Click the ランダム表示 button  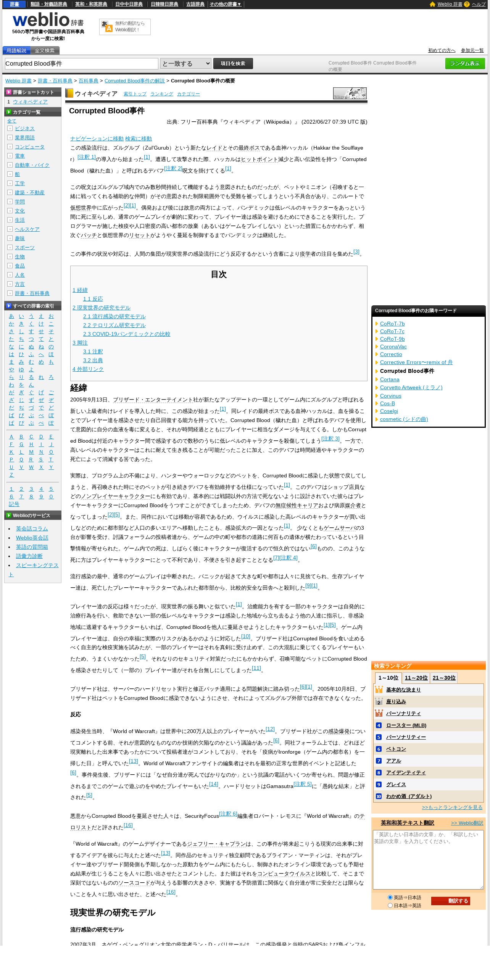tap(465, 63)
